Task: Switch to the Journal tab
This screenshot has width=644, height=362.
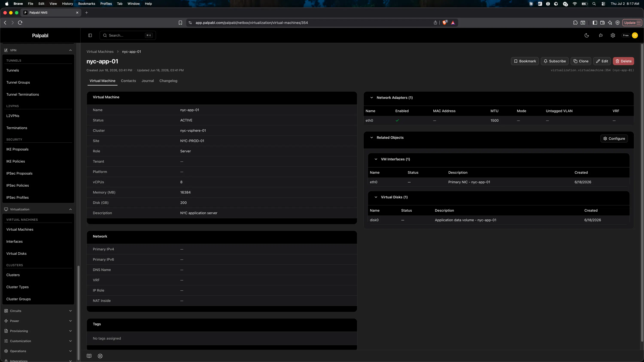Action: pos(147,81)
